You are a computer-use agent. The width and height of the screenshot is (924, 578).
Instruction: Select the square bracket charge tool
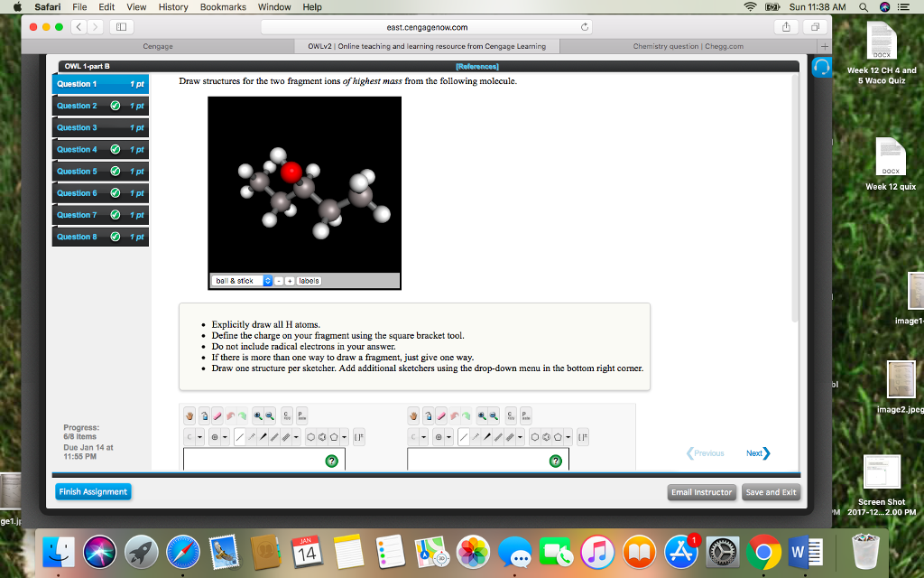coord(359,436)
